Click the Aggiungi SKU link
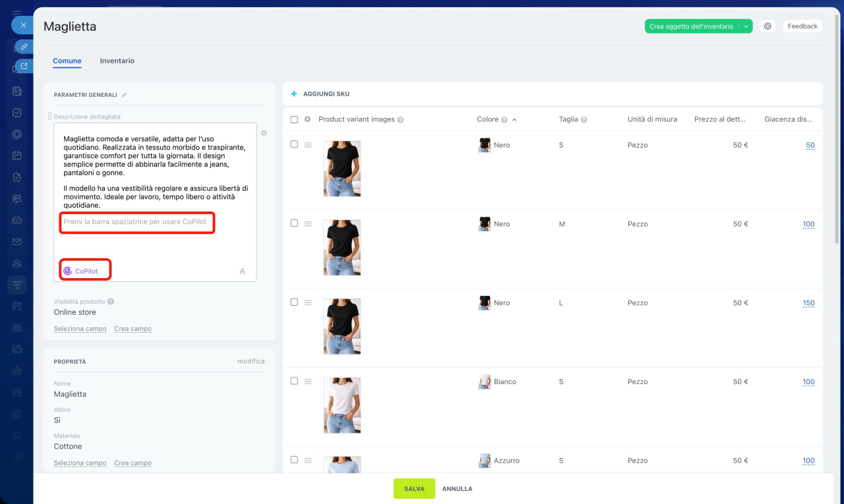Viewport: 844px width, 504px height. (x=326, y=94)
